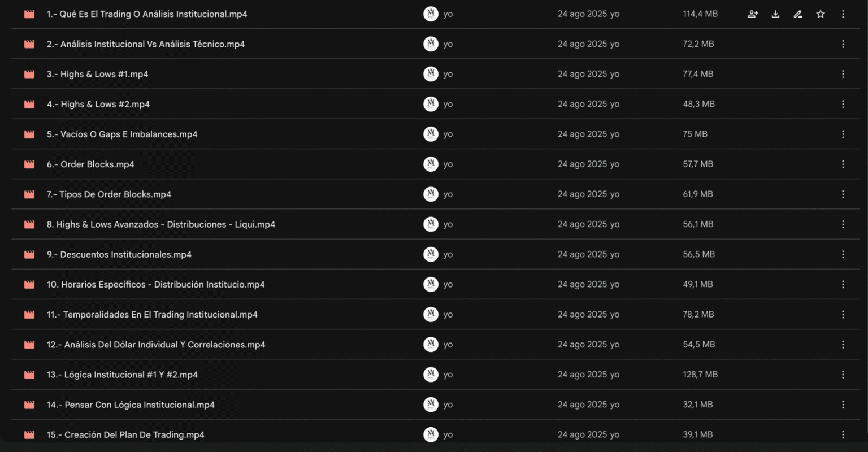Download the Qué Es El Trading file

[775, 14]
